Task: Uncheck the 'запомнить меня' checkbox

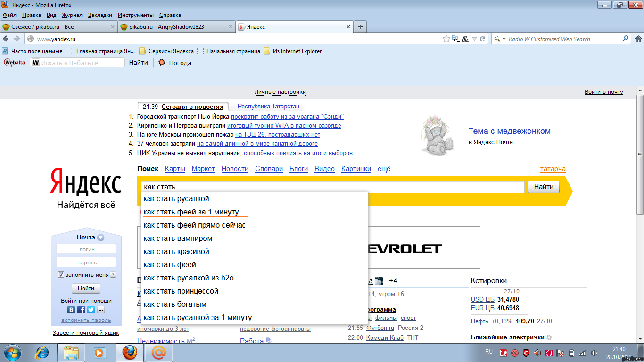Action: click(61, 275)
